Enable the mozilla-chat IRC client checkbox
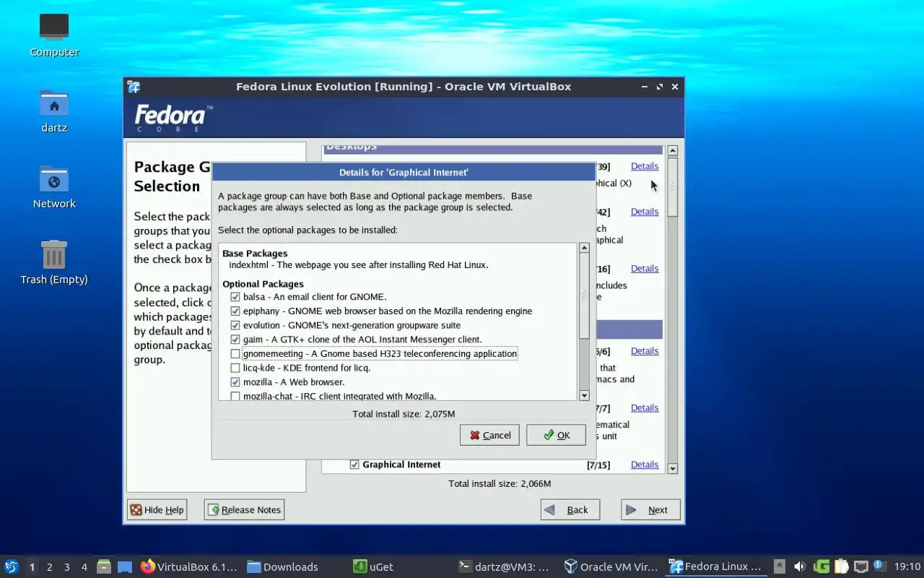This screenshot has height=578, width=924. 235,396
